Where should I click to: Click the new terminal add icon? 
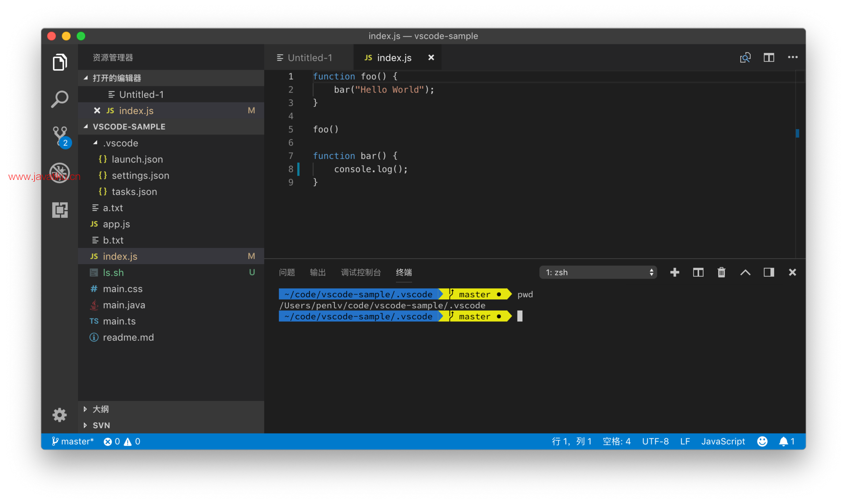(674, 273)
